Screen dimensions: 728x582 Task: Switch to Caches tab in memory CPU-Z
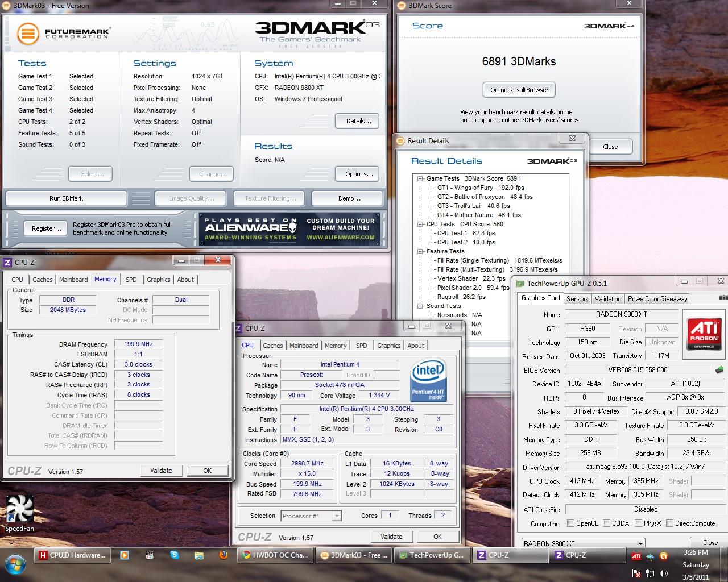42,280
